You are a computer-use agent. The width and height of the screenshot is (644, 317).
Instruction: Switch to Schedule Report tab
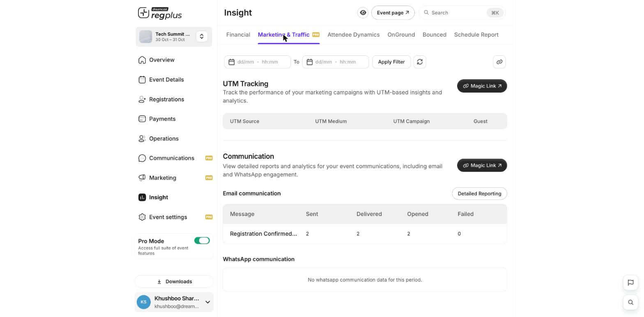pyautogui.click(x=476, y=35)
